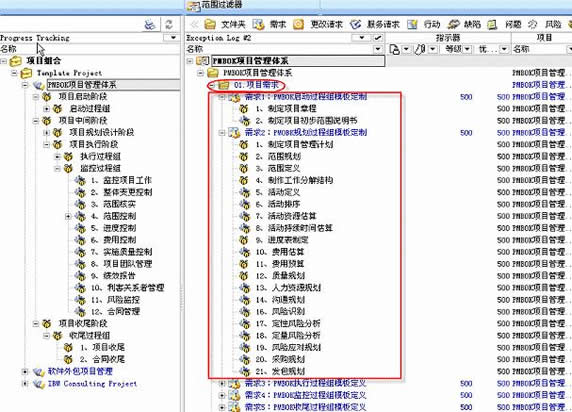Select the 01.项目需求 folder item
Screen dimensions: 572x412
256,85
